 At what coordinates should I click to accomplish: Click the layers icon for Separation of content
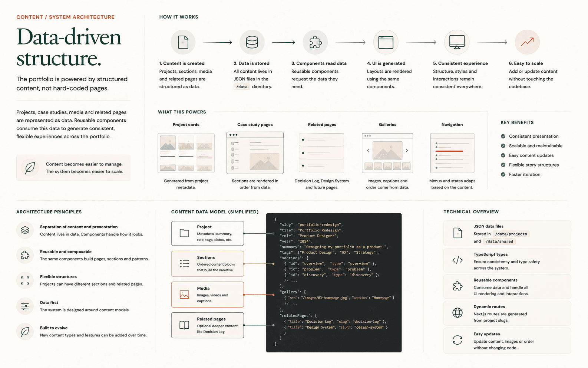[25, 230]
